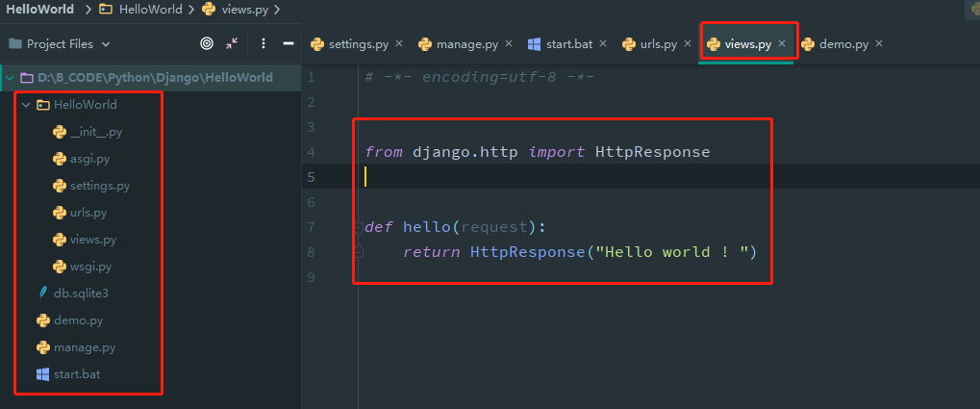
Task: Click the django.http module name
Action: (465, 152)
